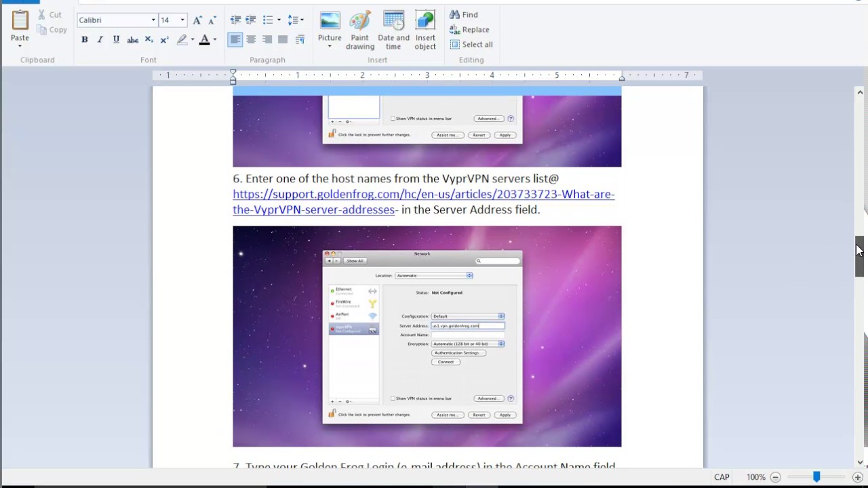Click the vertical scrollbar up arrow

[x=860, y=92]
